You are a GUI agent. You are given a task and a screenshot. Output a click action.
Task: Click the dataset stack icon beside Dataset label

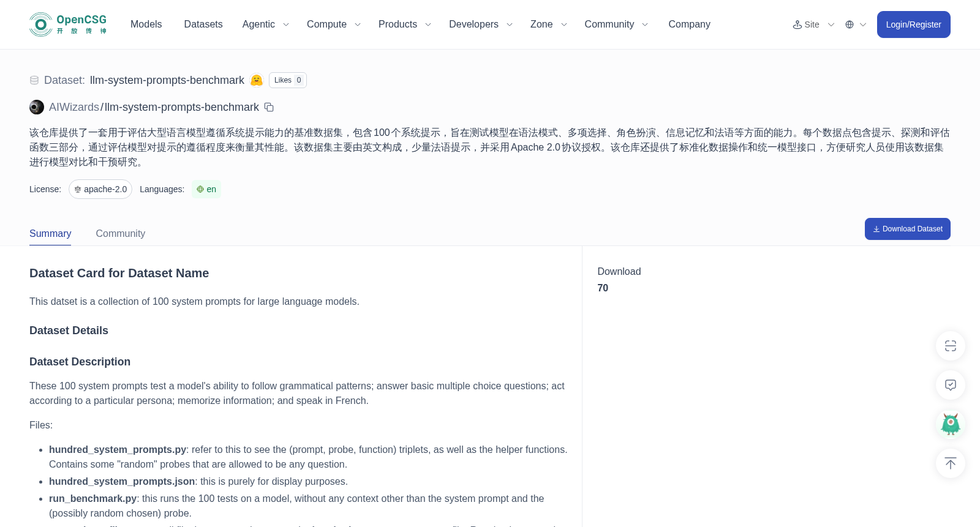34,80
